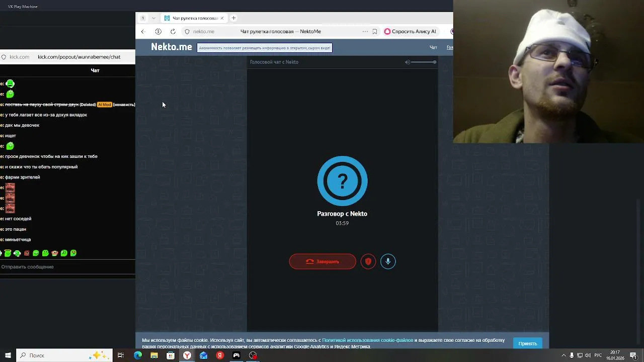Open Microsoft Store from the taskbar
This screenshot has height=362, width=644.
171,355
